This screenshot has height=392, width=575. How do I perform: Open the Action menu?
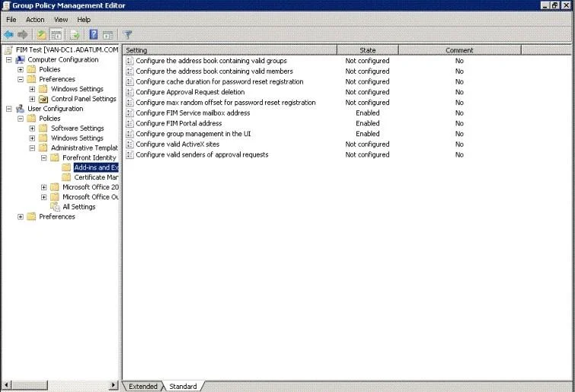[x=35, y=20]
